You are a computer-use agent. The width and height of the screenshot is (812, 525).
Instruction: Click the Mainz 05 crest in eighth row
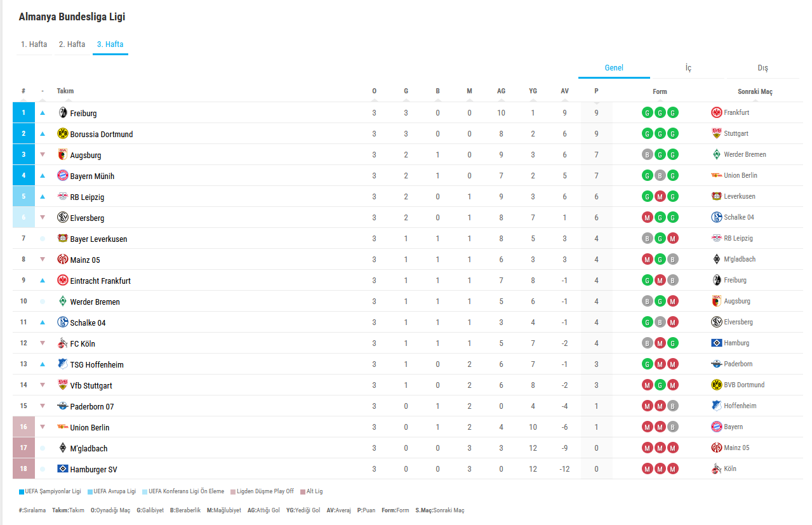tap(62, 259)
